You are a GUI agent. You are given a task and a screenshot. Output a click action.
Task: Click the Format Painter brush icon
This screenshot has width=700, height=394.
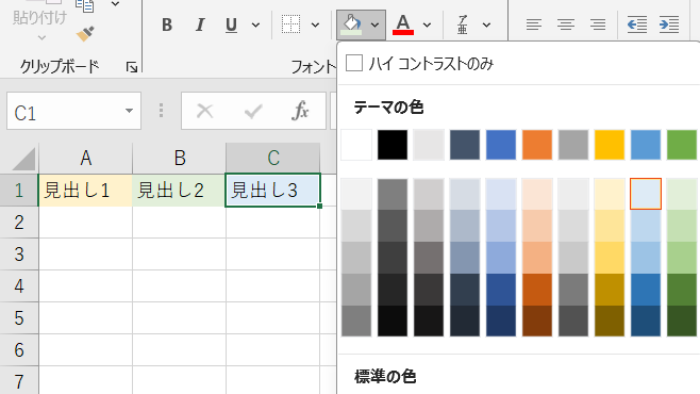click(85, 34)
